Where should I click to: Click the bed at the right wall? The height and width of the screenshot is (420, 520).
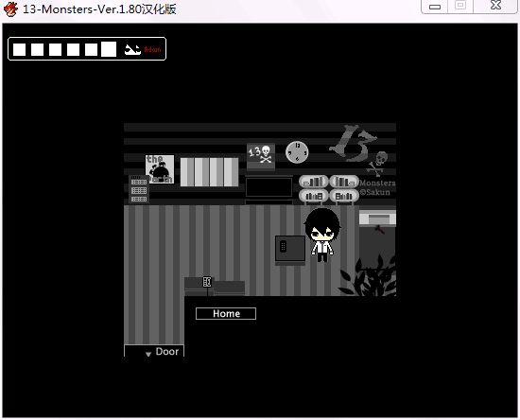[x=377, y=239]
